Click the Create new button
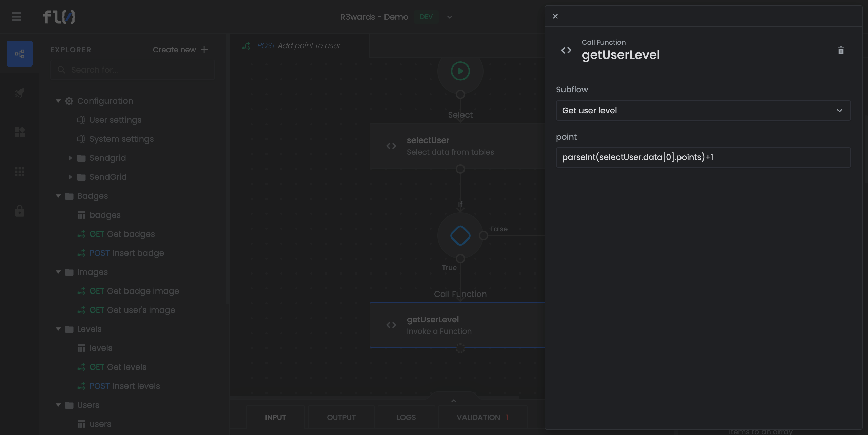868x435 pixels. [x=180, y=50]
